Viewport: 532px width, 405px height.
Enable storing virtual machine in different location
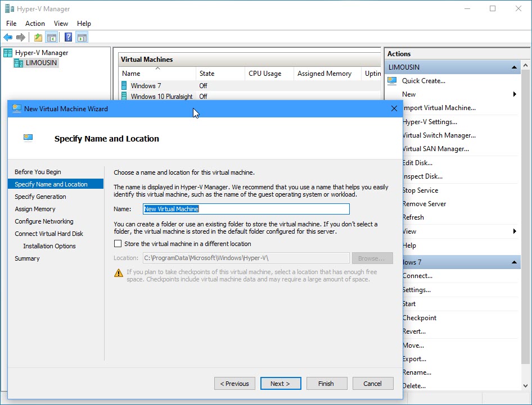[118, 244]
